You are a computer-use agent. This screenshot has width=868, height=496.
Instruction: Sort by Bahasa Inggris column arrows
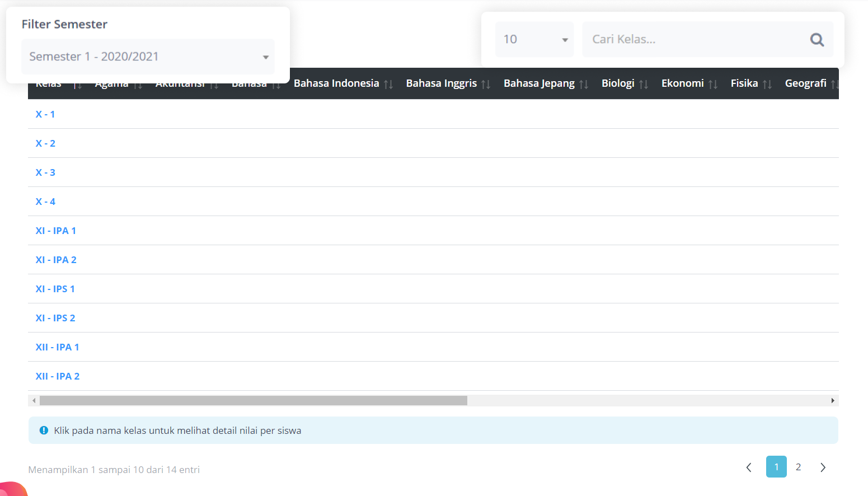coord(486,84)
